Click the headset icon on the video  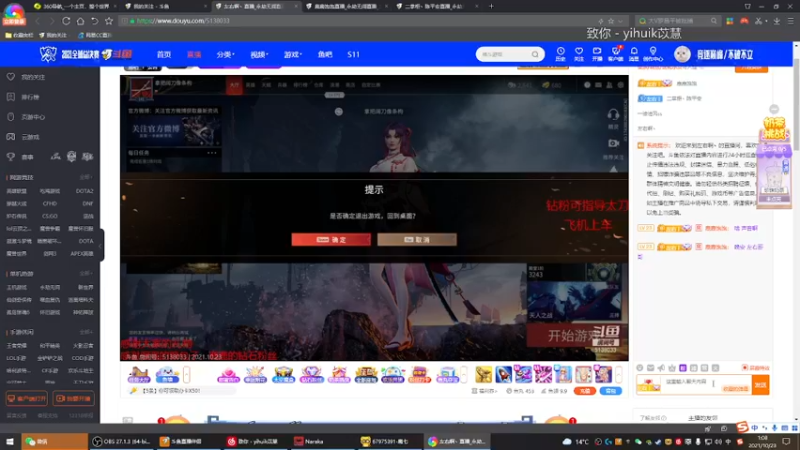coord(613,115)
